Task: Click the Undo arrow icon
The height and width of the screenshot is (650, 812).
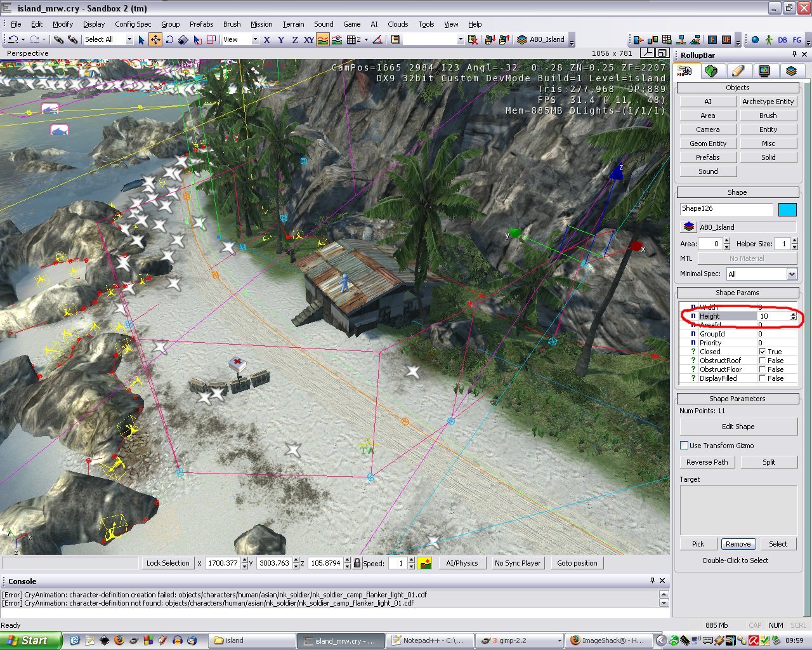Action: [x=13, y=39]
